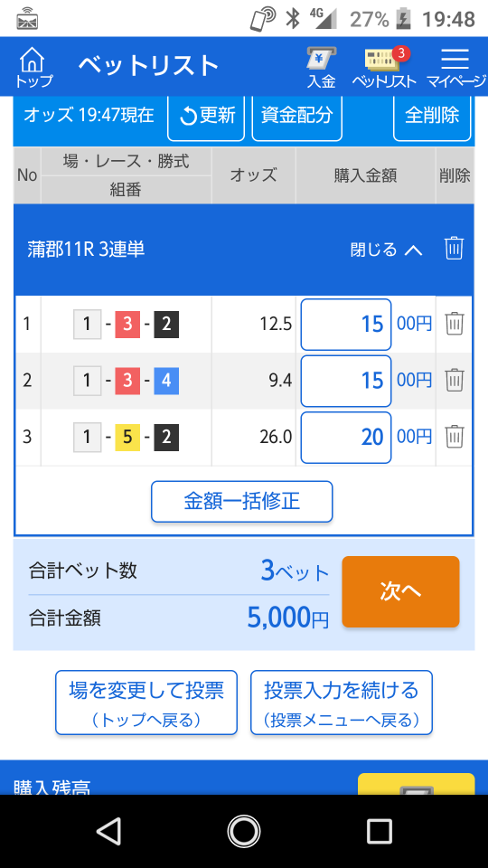Image resolution: width=488 pixels, height=868 pixels.
Task: Edit the purchase amount for bet 1-3-4
Action: [346, 381]
